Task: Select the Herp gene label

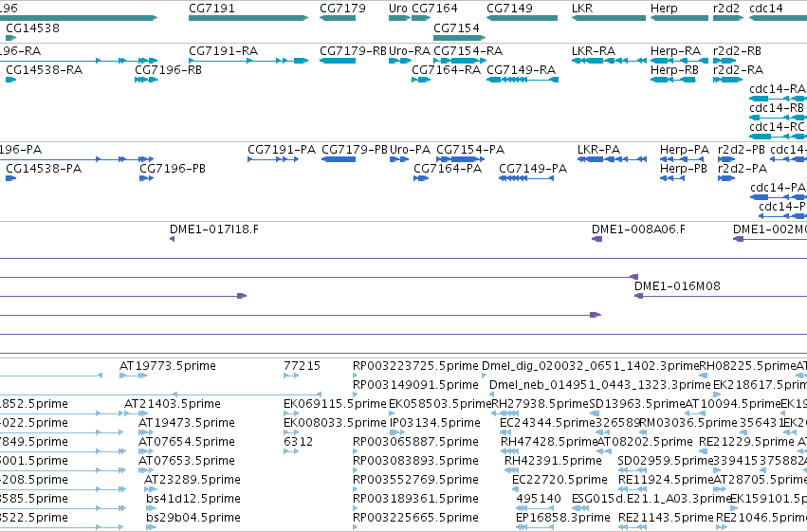Action: [664, 9]
